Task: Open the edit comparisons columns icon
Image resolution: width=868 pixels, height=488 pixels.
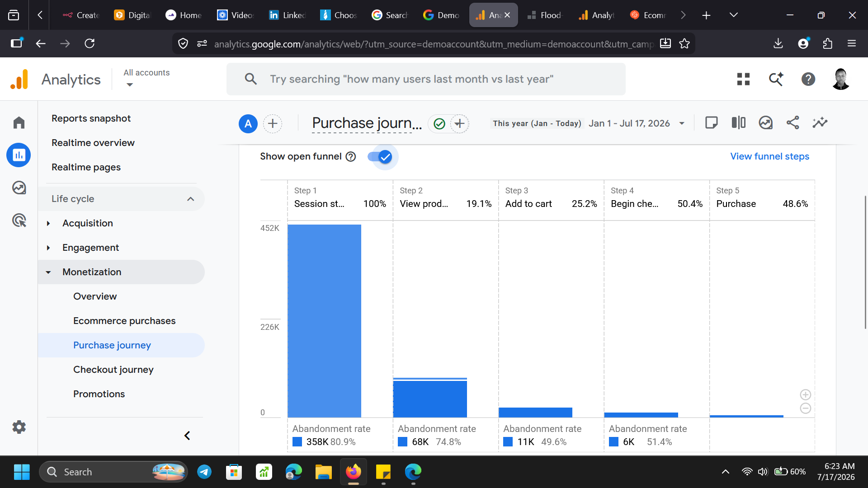Action: 739,123
